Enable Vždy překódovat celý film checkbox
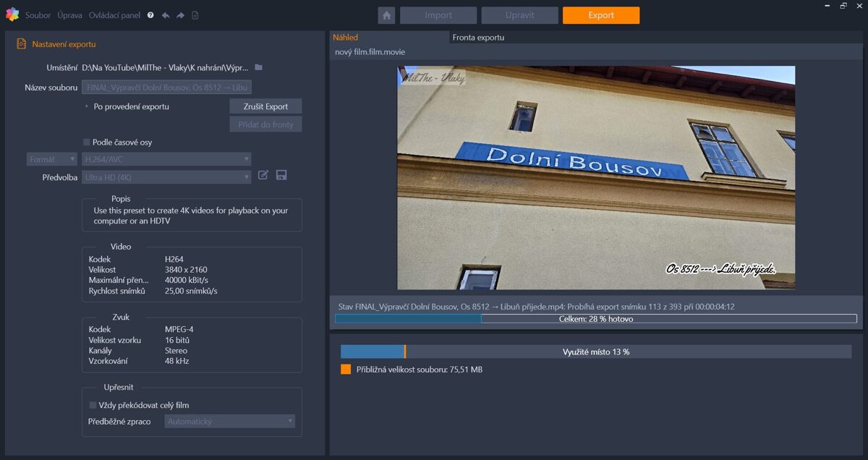 point(93,405)
